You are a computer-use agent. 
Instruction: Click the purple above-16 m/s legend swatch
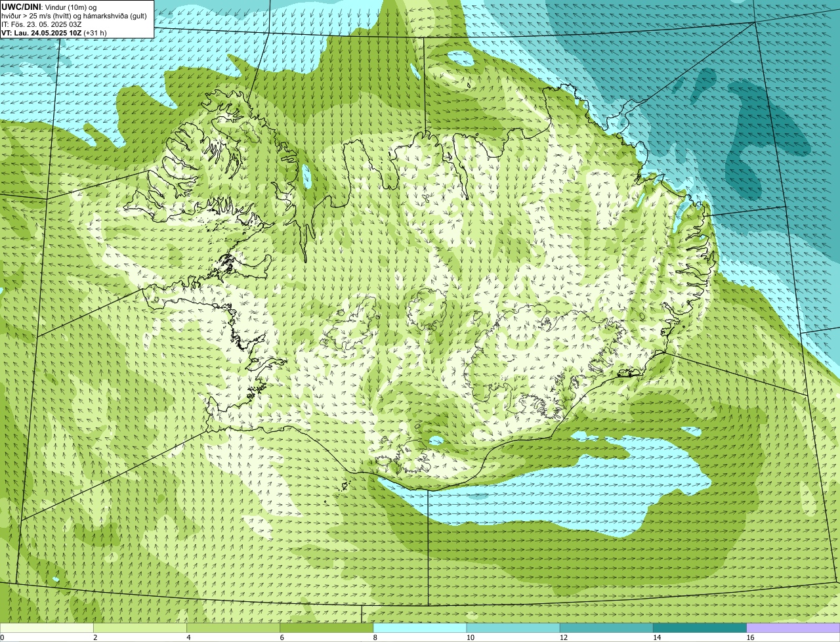[x=793, y=628]
